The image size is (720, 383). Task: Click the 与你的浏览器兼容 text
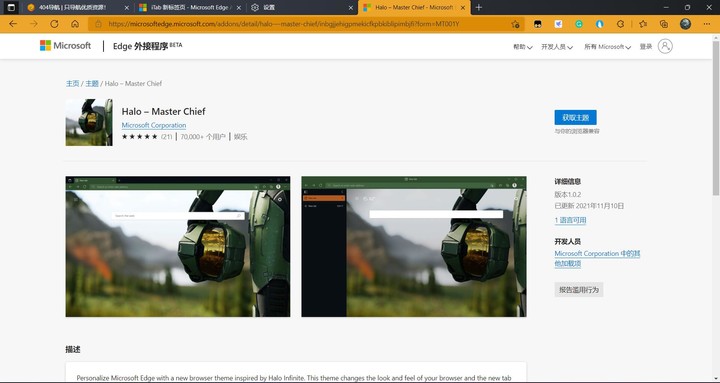577,131
